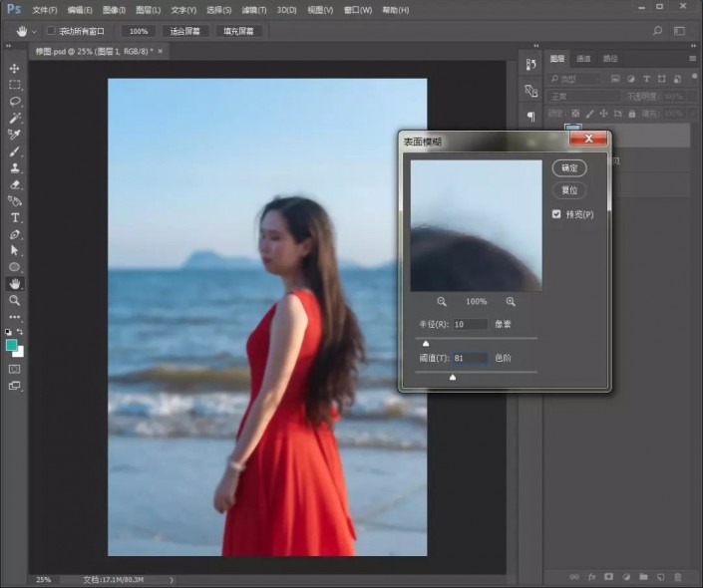
Task: Open the Select menu (选择)
Action: [218, 10]
